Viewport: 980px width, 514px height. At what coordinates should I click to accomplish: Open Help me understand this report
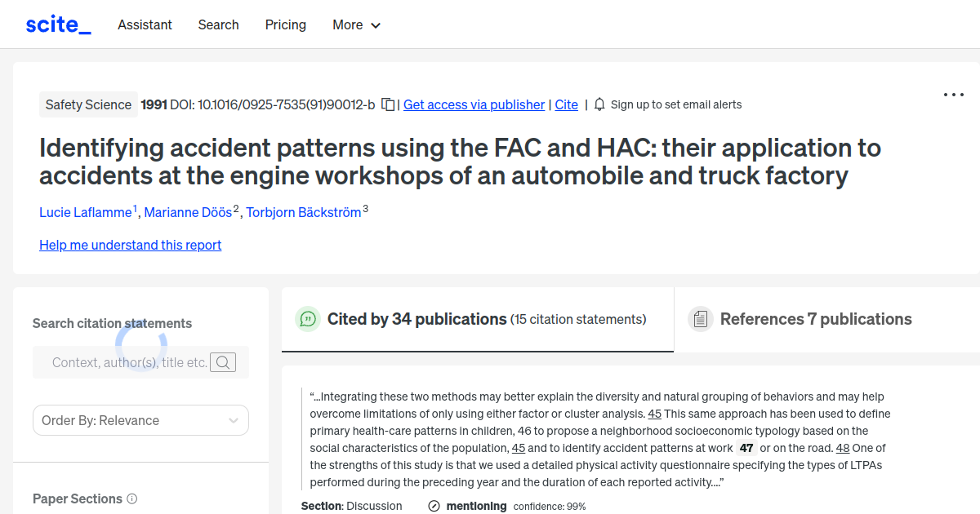(x=130, y=245)
